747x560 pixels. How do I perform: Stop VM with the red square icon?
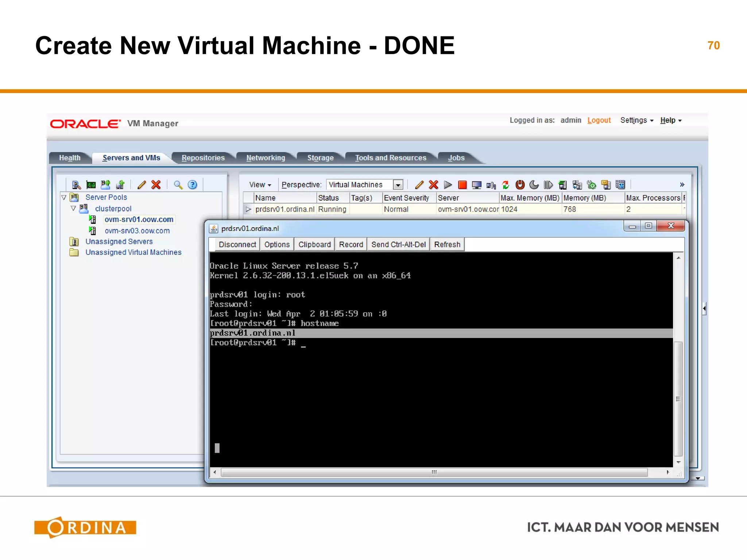pos(462,185)
